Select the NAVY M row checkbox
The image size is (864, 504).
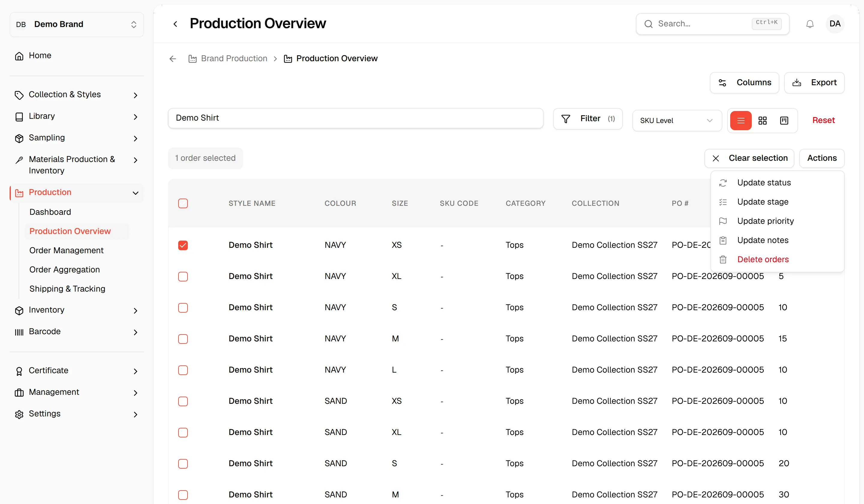pyautogui.click(x=183, y=339)
